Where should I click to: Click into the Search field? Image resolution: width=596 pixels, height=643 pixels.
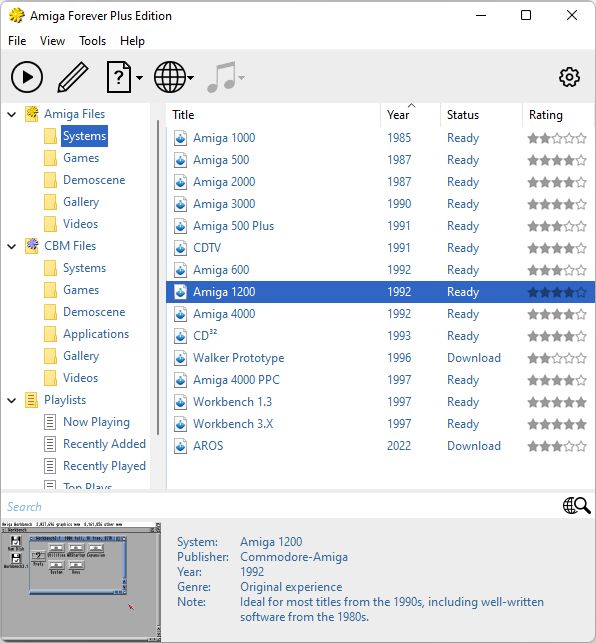[x=281, y=507]
